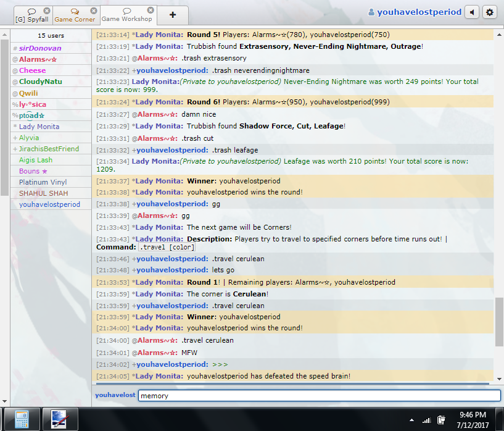Viewport: 504px width, 431px height.
Task: Click user Cheese in user list
Action: coord(51,70)
